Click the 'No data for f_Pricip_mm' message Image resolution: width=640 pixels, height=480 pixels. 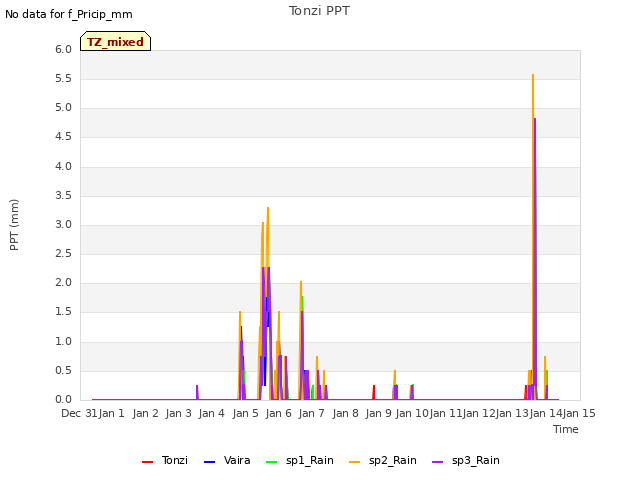click(69, 14)
